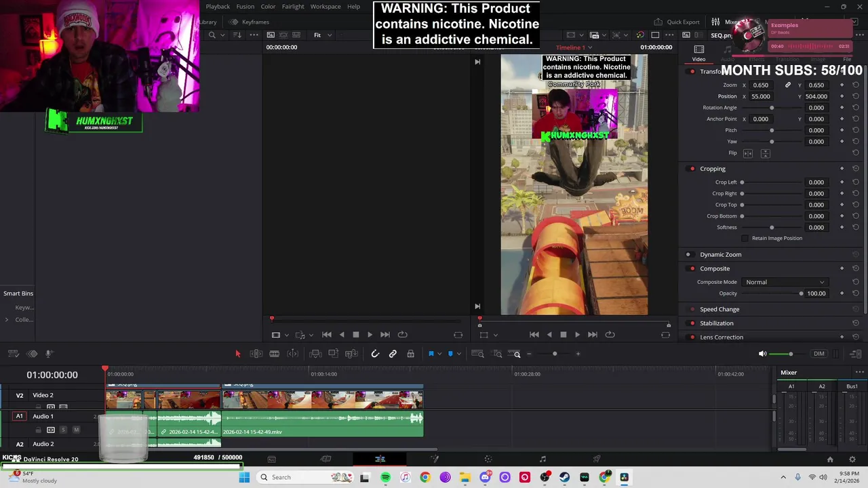Viewport: 868px width, 488px height.
Task: Jump to last frame in source viewer
Action: pos(384,335)
